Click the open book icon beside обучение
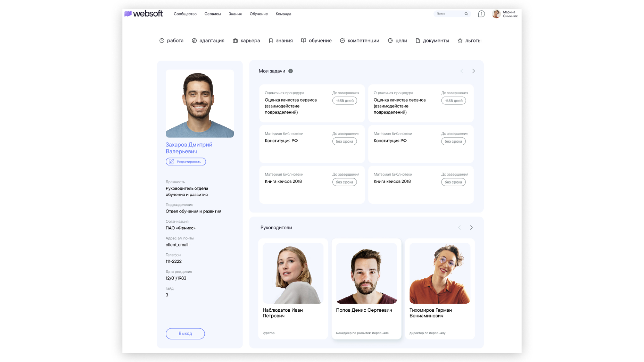Image resolution: width=644 pixels, height=362 pixels. (304, 41)
